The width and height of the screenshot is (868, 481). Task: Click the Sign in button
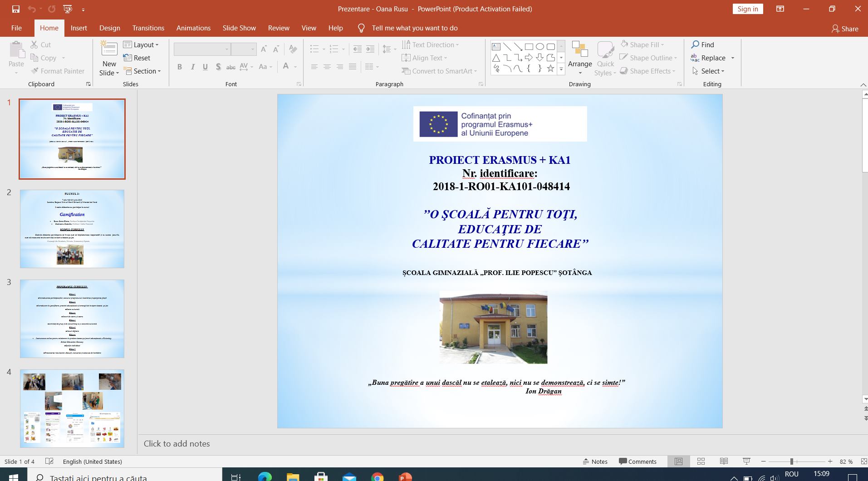[747, 9]
